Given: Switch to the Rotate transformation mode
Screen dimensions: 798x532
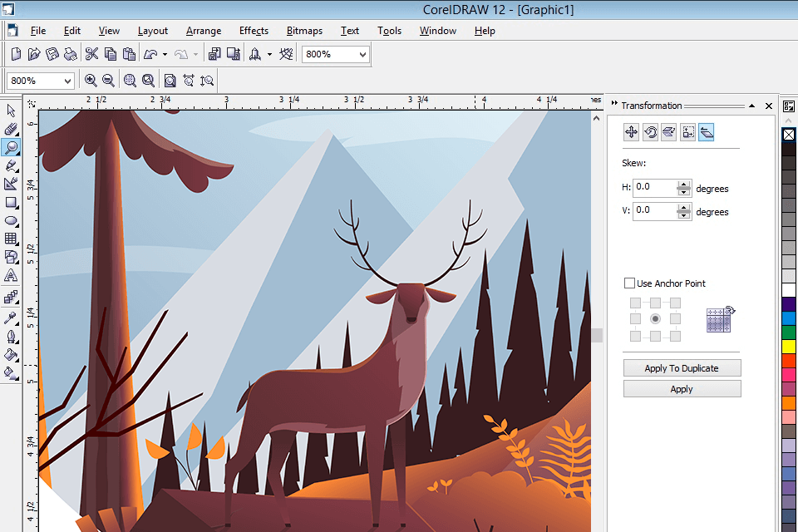Looking at the screenshot, I should point(653,131).
